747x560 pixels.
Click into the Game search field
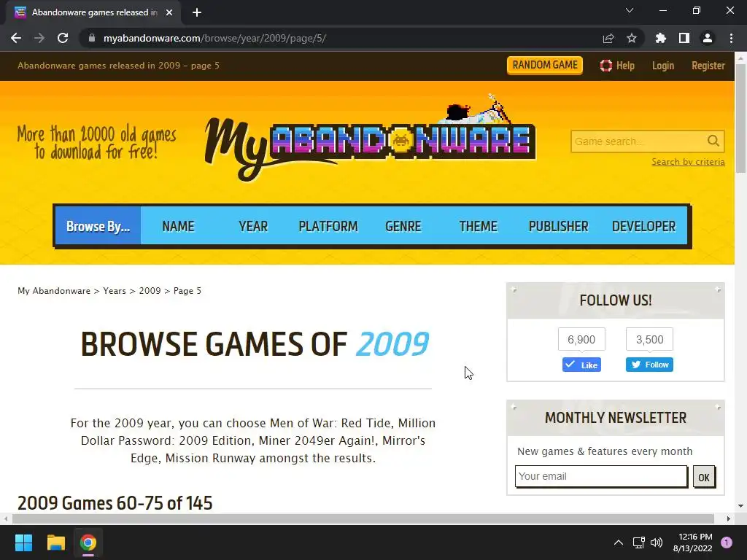pyautogui.click(x=638, y=141)
